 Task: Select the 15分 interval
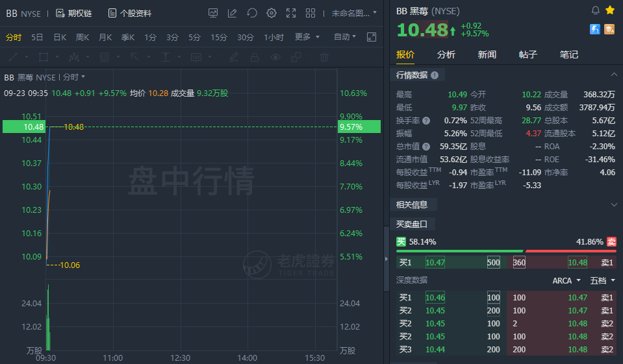click(219, 38)
